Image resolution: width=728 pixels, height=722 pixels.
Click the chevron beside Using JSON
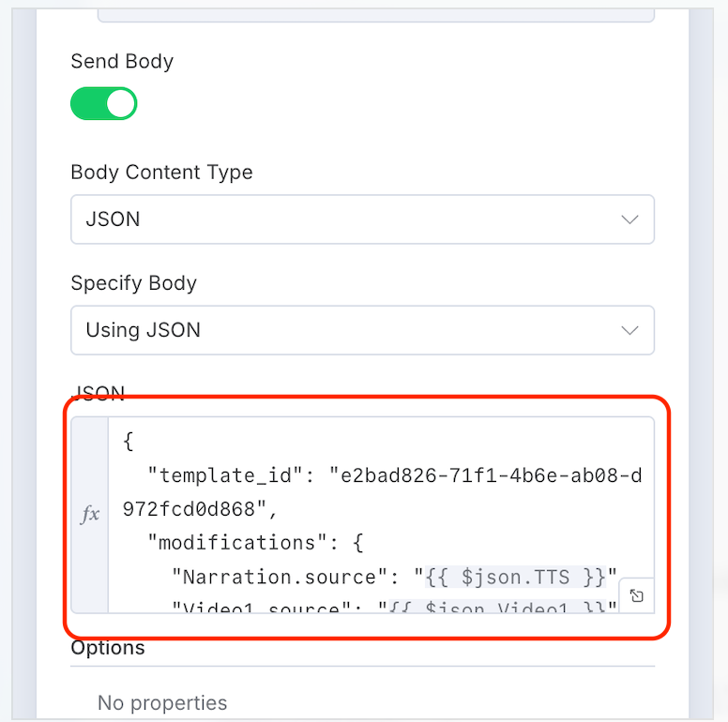(x=629, y=330)
